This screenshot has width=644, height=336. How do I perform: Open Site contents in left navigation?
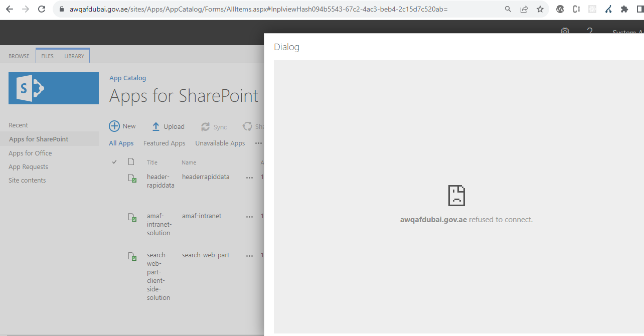pyautogui.click(x=27, y=180)
